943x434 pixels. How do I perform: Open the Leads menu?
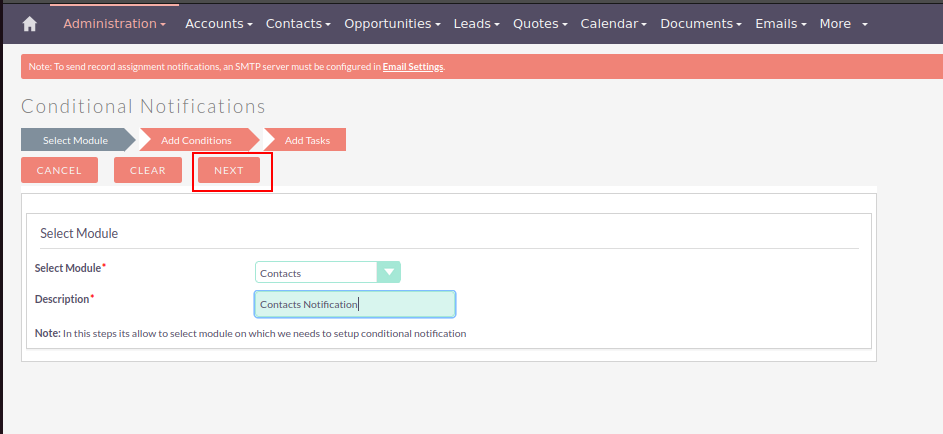pos(478,23)
